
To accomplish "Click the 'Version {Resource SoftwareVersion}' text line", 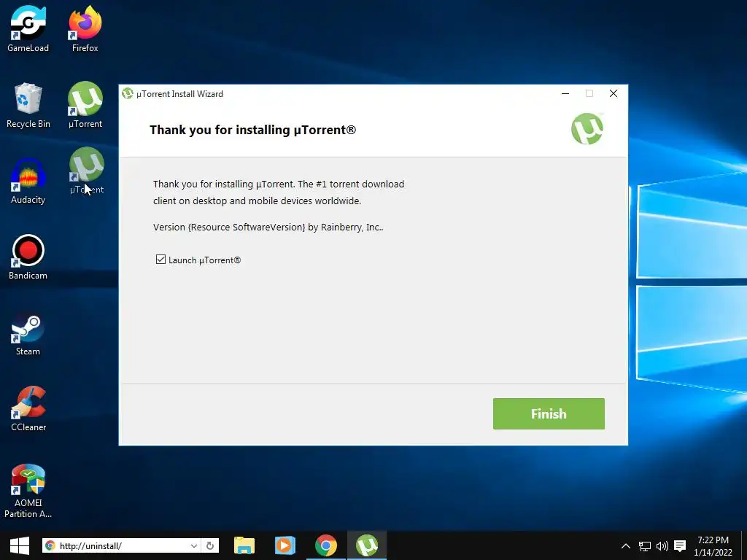I will tap(268, 227).
